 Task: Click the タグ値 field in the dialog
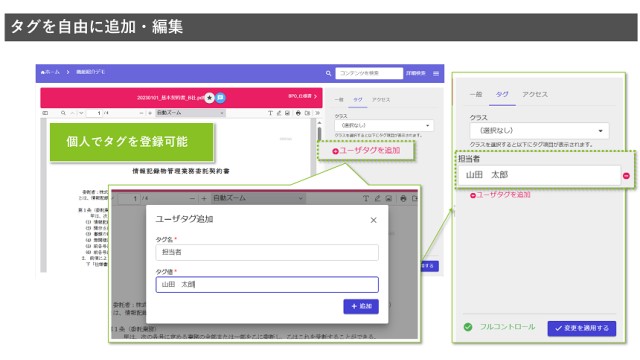(267, 284)
